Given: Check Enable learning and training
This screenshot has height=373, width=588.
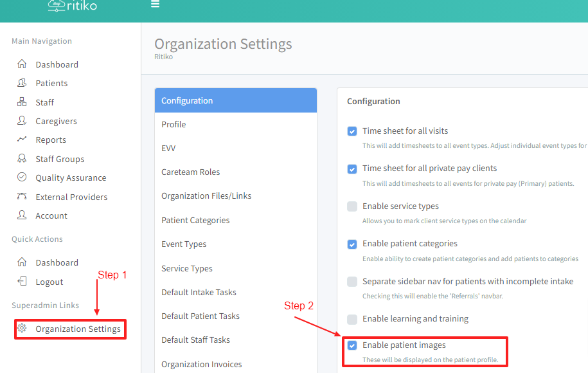Looking at the screenshot, I should [x=352, y=319].
